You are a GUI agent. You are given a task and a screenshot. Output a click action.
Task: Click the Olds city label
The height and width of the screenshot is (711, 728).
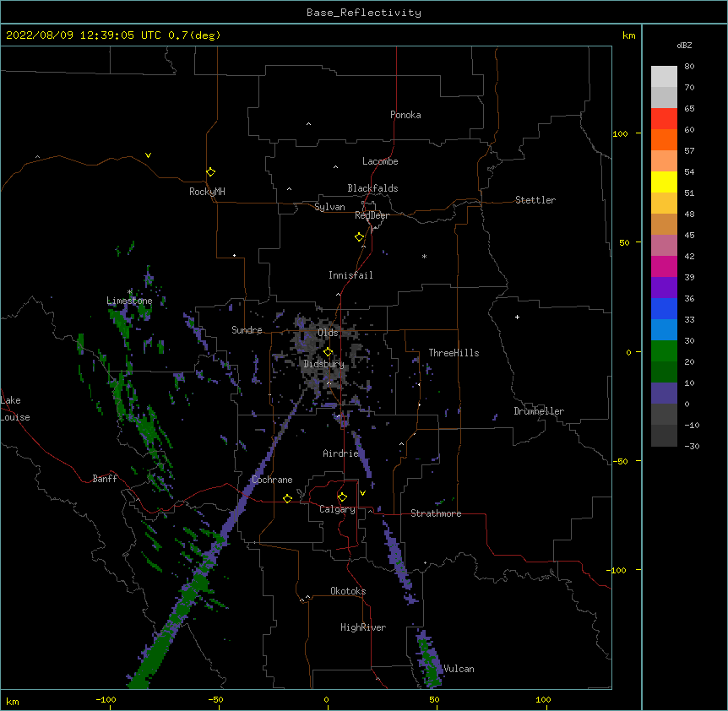click(328, 333)
